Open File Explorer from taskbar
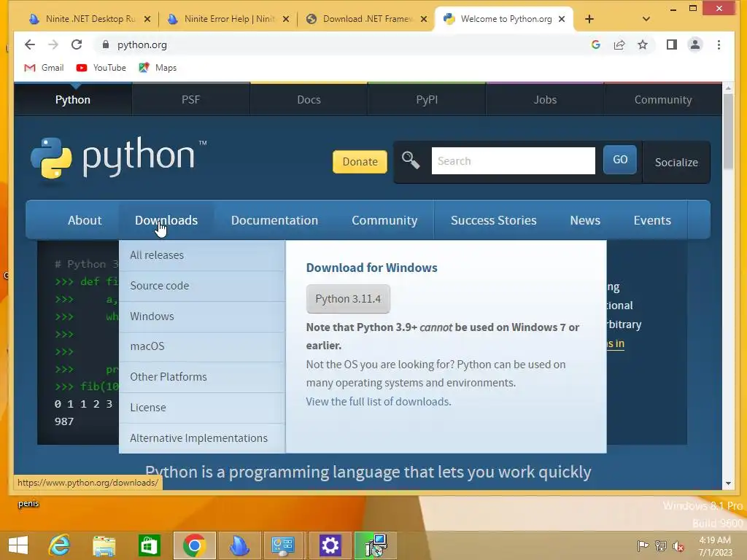 click(104, 545)
